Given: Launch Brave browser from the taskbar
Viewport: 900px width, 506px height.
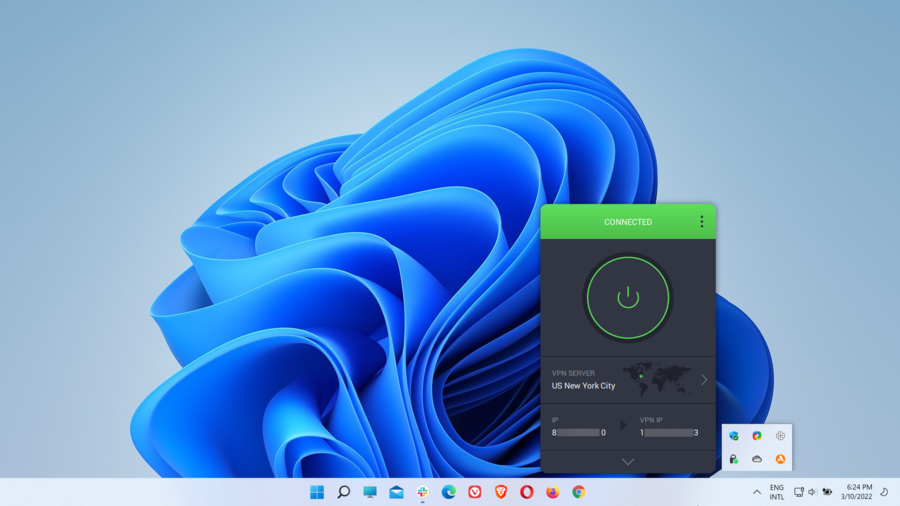Looking at the screenshot, I should click(501, 492).
